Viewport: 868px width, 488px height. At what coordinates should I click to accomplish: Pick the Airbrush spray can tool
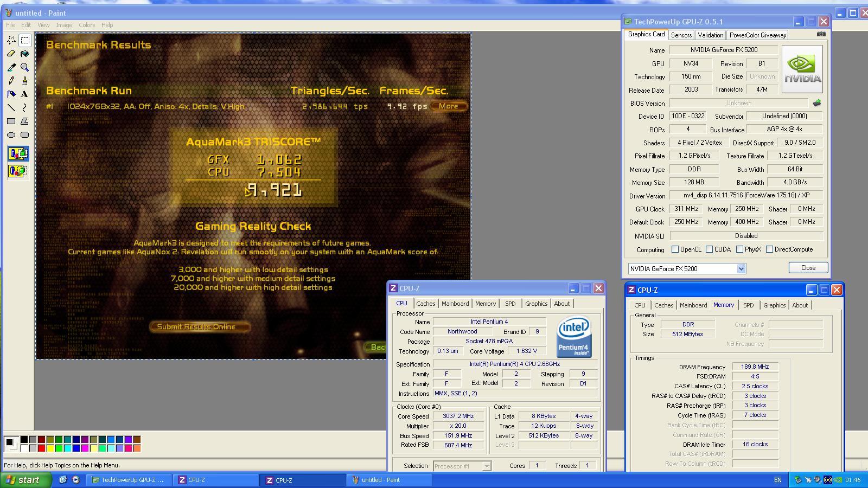point(11,94)
